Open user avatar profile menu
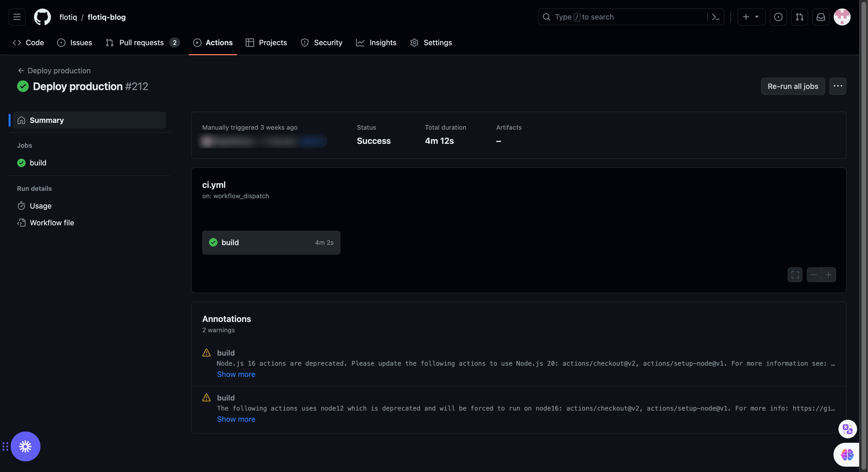Viewport: 868px width, 472px height. click(842, 17)
